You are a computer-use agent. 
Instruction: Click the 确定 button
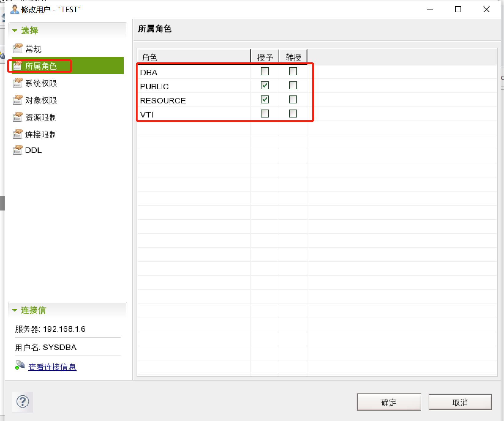pyautogui.click(x=389, y=402)
